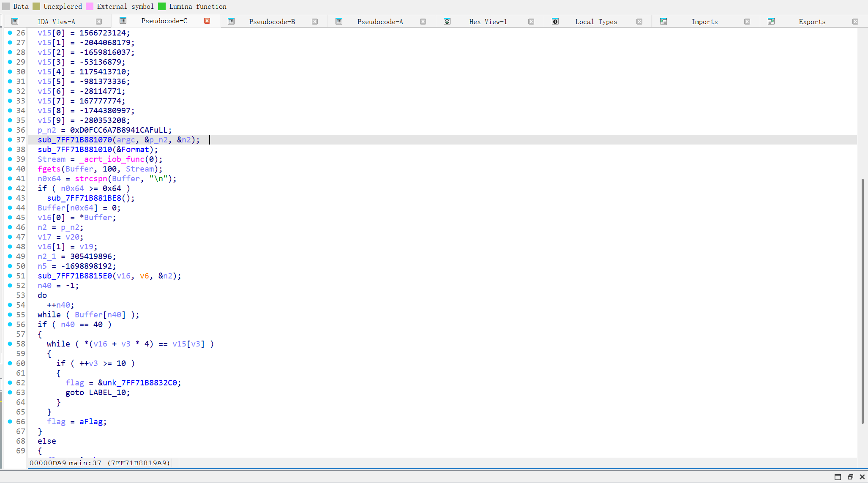Click the Exports tab icon
This screenshot has height=483, width=868.
pyautogui.click(x=771, y=22)
